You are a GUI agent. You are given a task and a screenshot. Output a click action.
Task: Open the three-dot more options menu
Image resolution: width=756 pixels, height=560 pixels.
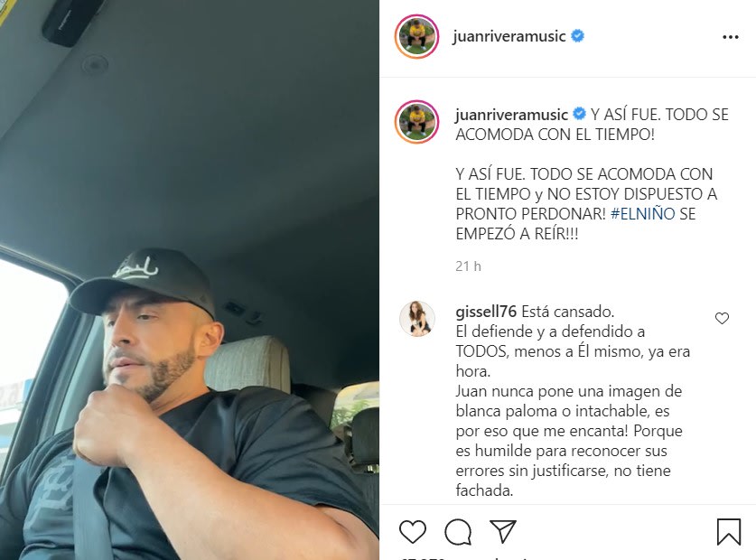tap(730, 37)
